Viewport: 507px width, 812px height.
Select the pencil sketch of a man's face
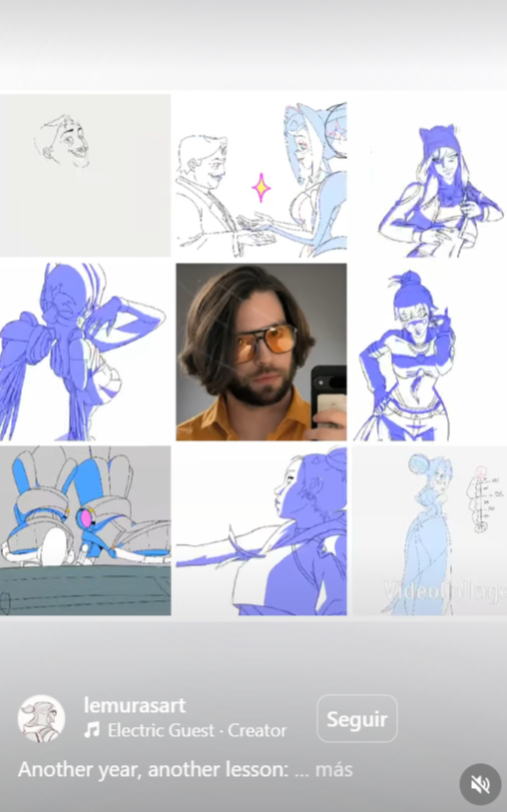[x=86, y=175]
